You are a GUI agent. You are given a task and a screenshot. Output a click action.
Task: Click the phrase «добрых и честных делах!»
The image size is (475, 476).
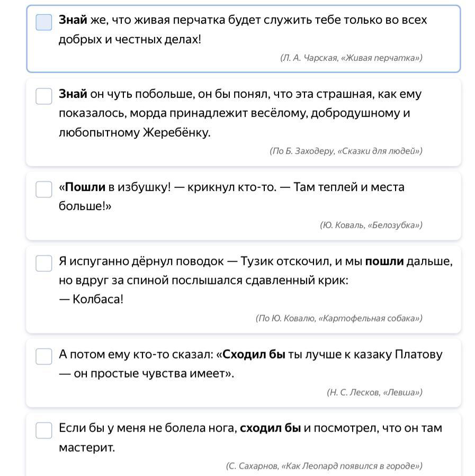pos(130,39)
